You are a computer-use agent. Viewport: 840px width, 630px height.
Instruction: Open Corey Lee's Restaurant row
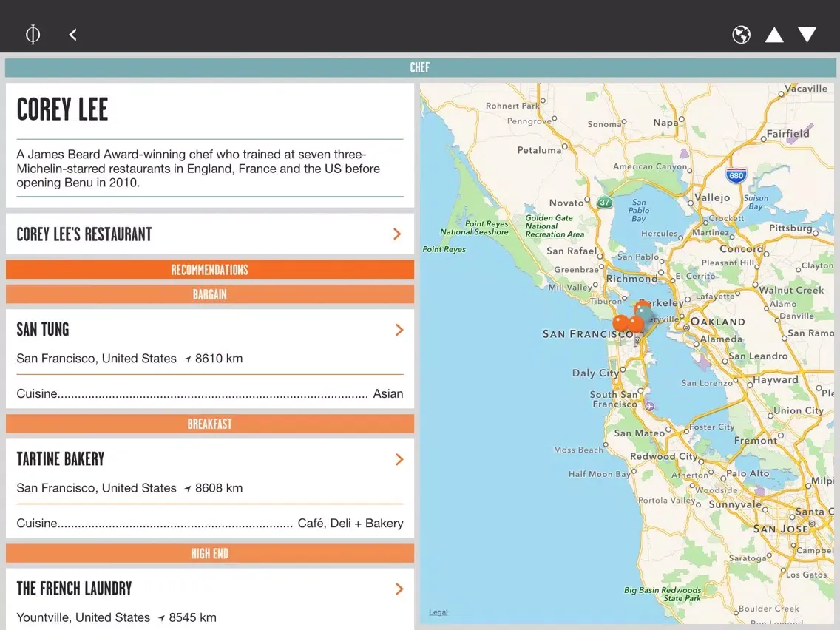210,234
